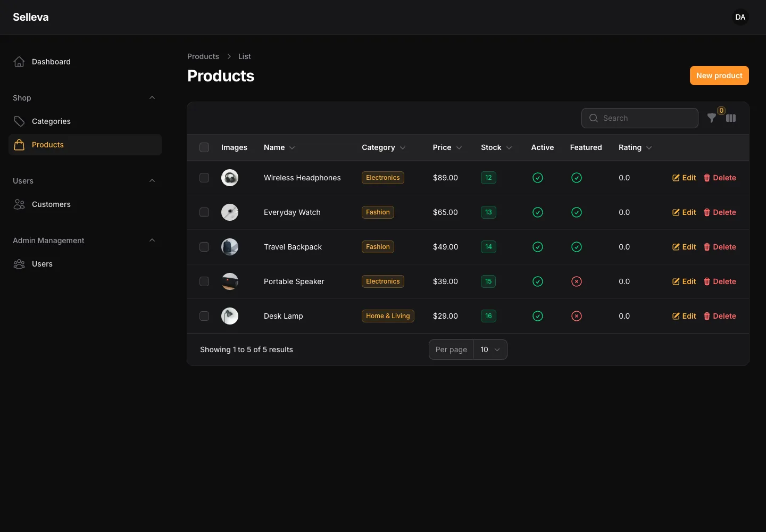Check the Everyday Watch row checkbox
The width and height of the screenshot is (766, 532).
point(204,212)
